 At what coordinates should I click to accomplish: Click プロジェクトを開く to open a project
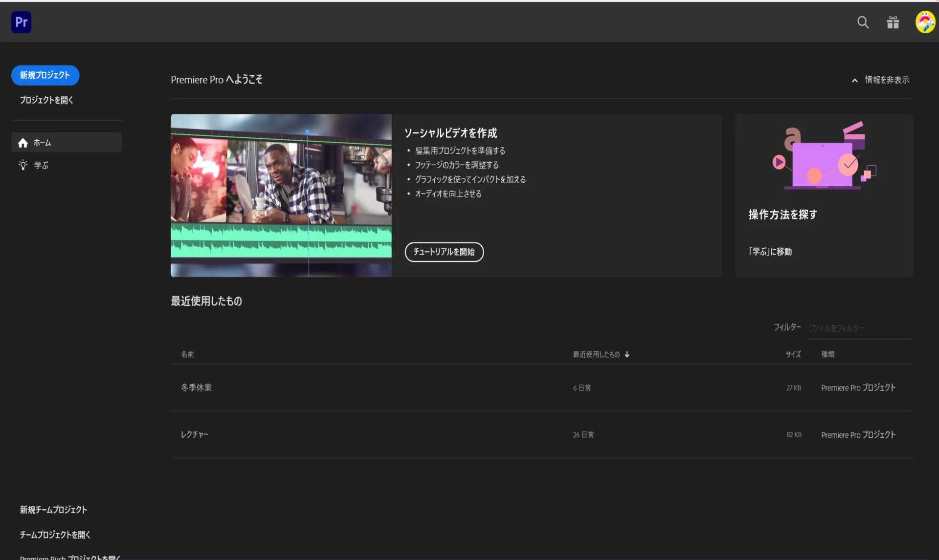pyautogui.click(x=46, y=100)
